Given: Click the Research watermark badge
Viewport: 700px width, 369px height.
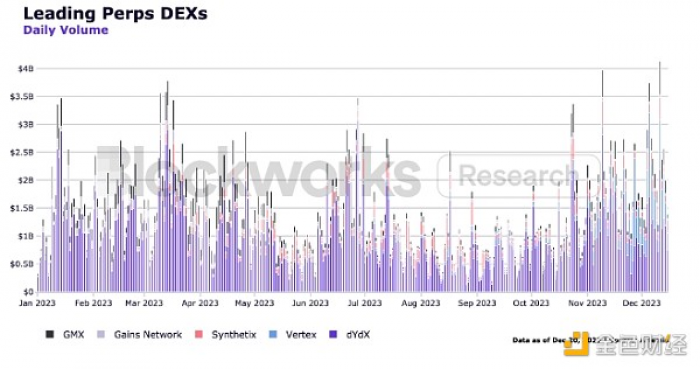Looking at the screenshot, I should click(518, 175).
